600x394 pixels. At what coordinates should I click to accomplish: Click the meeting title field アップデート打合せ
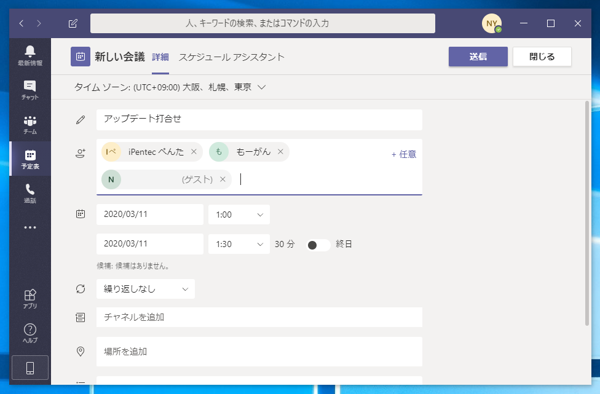point(259,119)
